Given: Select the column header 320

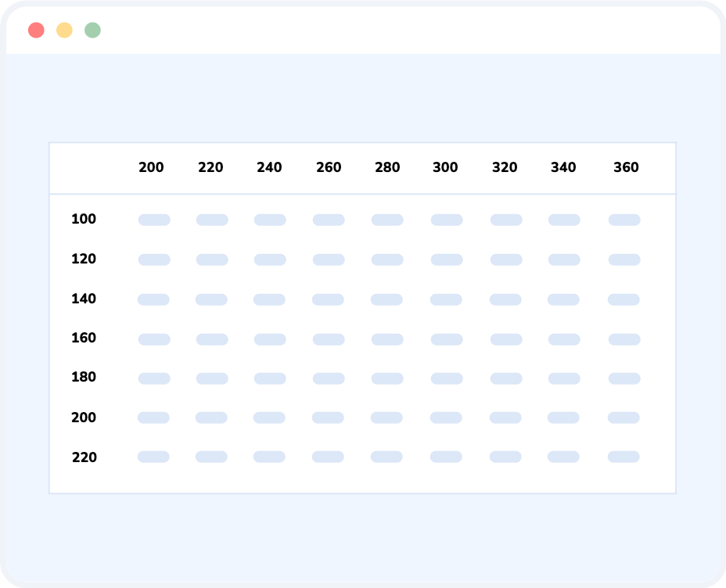Looking at the screenshot, I should [x=505, y=167].
